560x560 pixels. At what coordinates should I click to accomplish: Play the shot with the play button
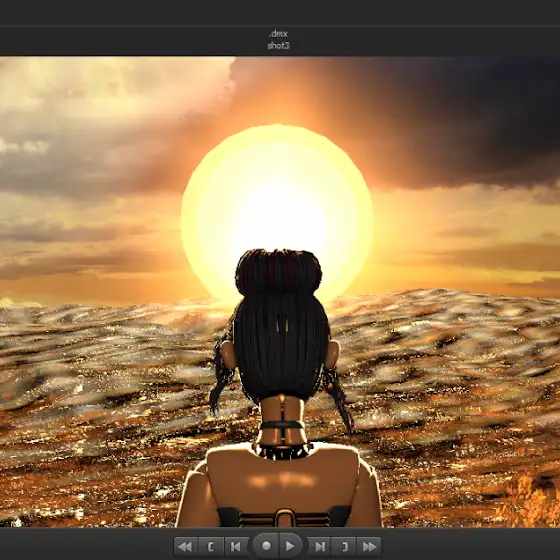click(290, 546)
